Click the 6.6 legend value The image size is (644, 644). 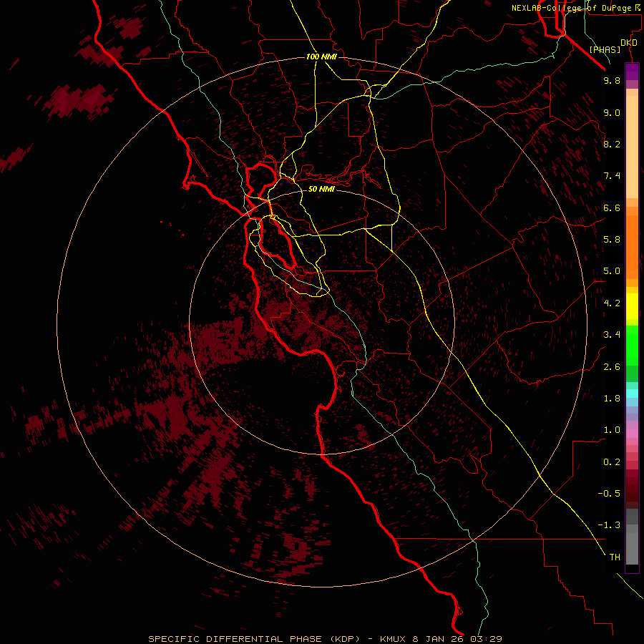pyautogui.click(x=612, y=208)
